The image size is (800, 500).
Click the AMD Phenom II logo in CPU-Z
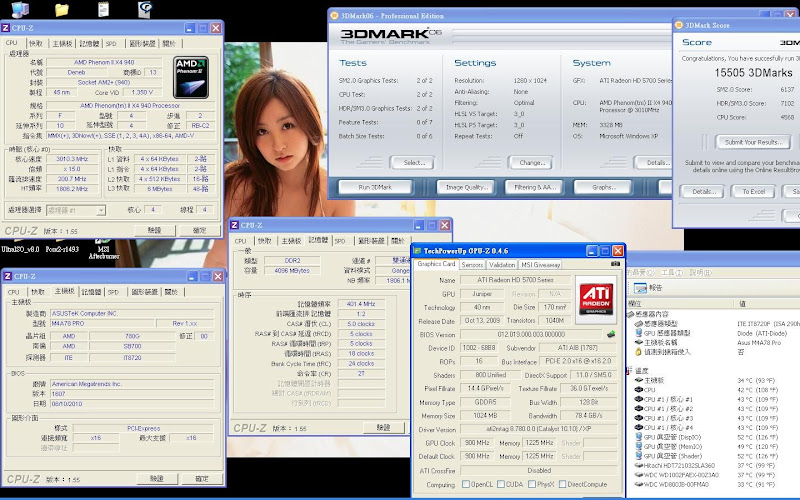pos(191,77)
